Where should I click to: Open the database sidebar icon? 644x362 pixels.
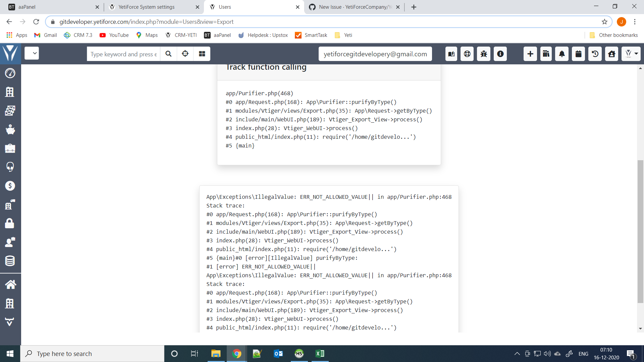pos(10,261)
